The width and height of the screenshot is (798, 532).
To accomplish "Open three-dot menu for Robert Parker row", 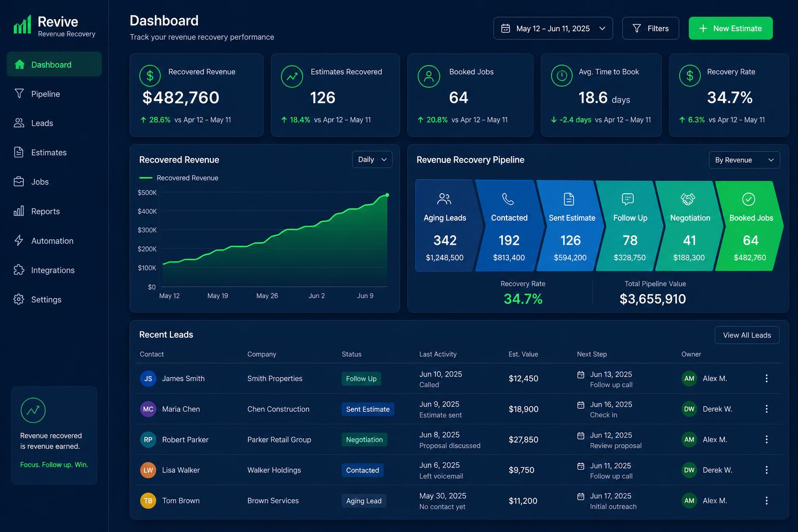I will click(766, 440).
